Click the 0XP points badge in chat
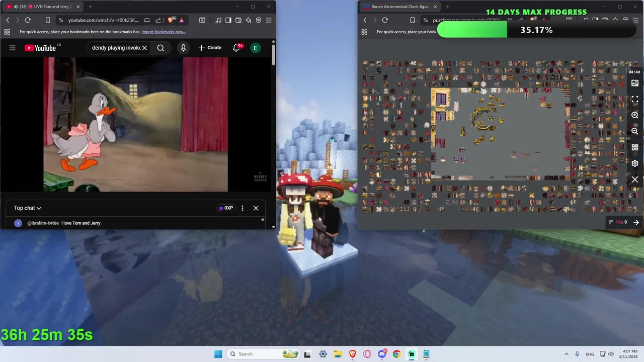The width and height of the screenshot is (644, 362). pyautogui.click(x=226, y=208)
